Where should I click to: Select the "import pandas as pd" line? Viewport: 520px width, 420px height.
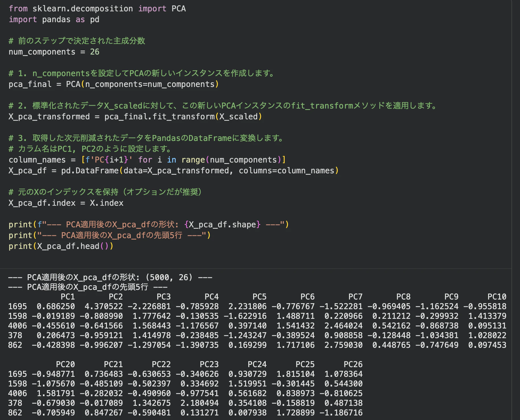pyautogui.click(x=54, y=19)
